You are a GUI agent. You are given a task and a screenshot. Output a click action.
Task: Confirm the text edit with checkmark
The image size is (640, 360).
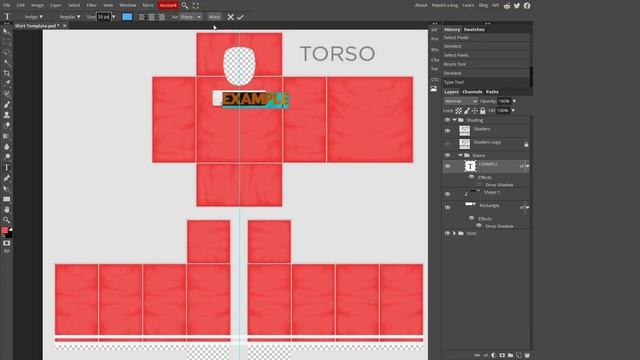tap(240, 17)
